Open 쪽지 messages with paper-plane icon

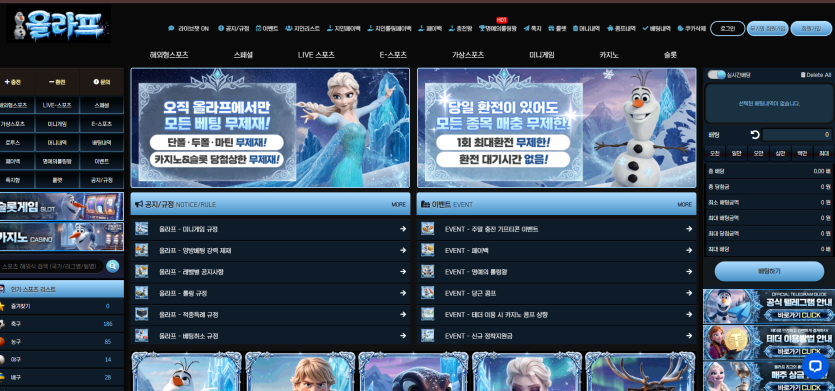tap(533, 29)
